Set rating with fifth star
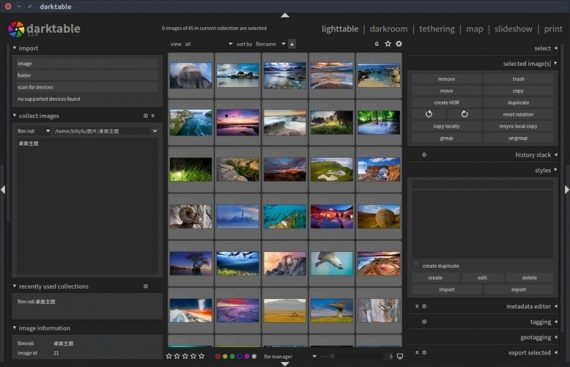570x367 pixels. click(x=201, y=356)
